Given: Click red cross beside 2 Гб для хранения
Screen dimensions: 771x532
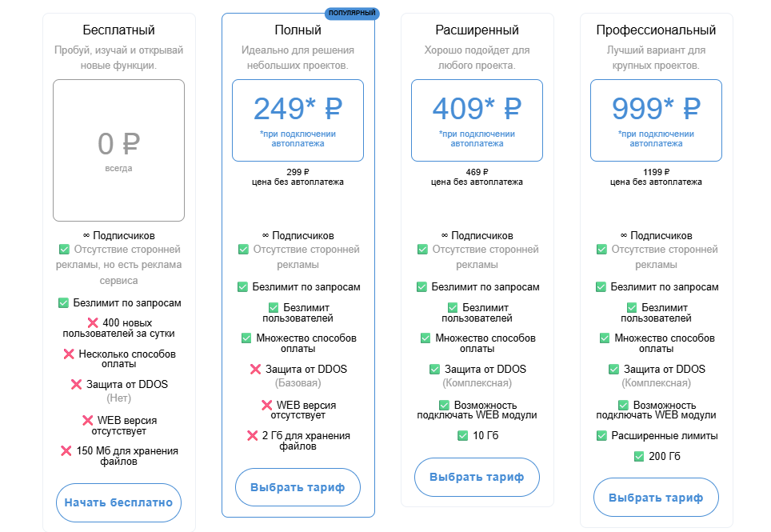Looking at the screenshot, I should [253, 436].
